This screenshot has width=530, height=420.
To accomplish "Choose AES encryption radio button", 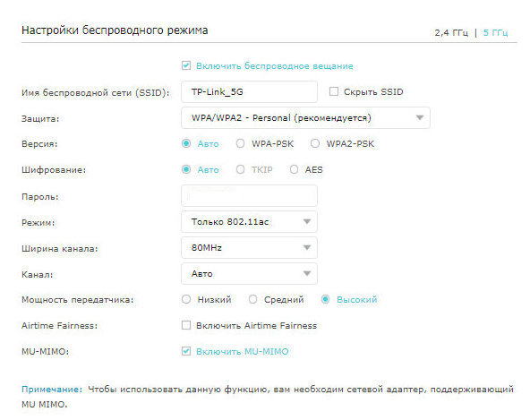I will 294,169.
